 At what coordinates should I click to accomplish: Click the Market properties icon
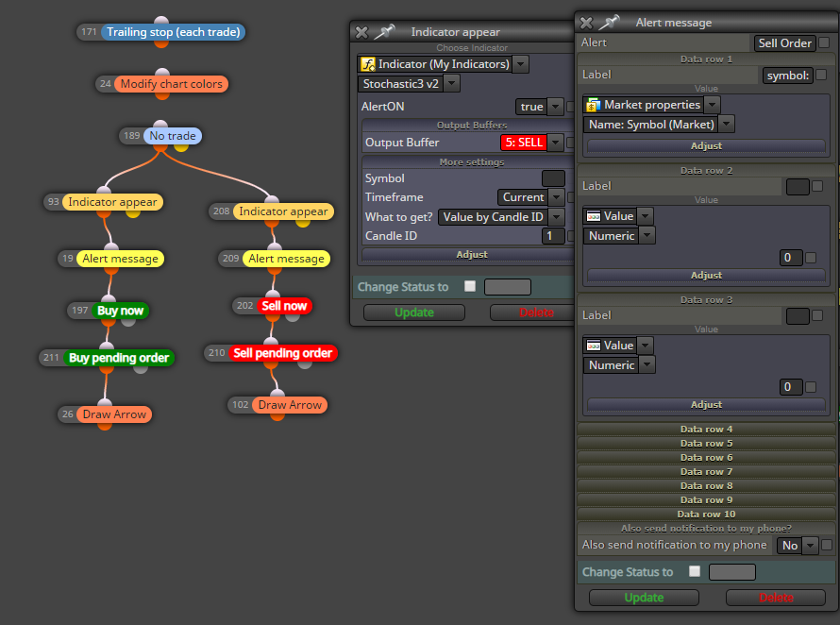[x=593, y=105]
